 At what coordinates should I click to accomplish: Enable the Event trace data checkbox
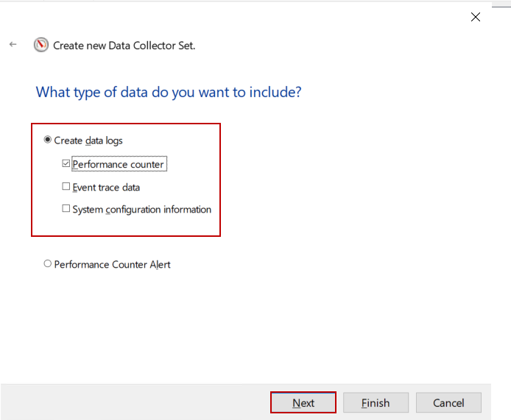click(x=66, y=187)
